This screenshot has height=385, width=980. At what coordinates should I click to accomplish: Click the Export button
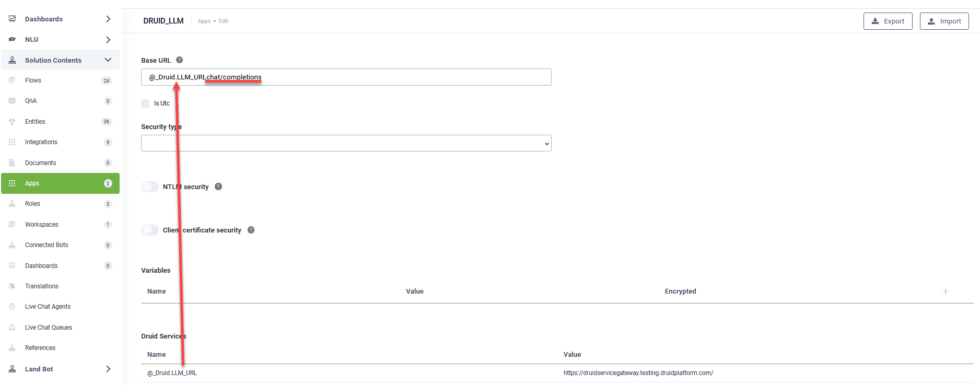pos(888,21)
